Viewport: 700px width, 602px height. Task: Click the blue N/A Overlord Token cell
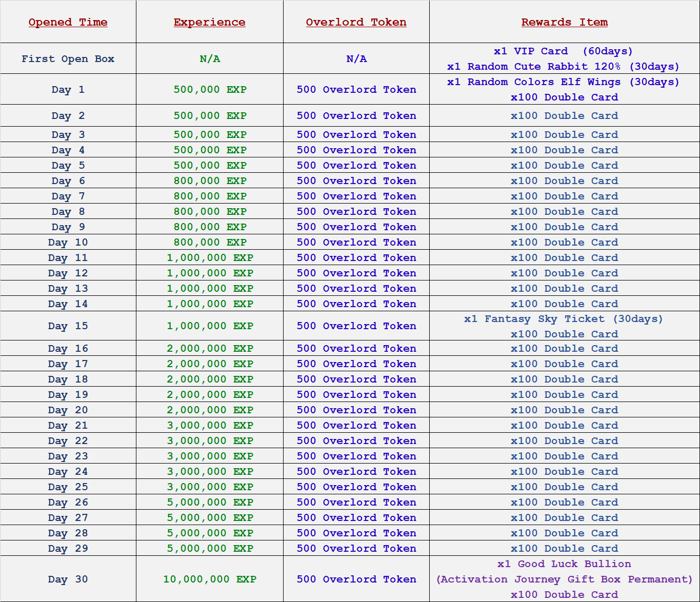coord(356,59)
